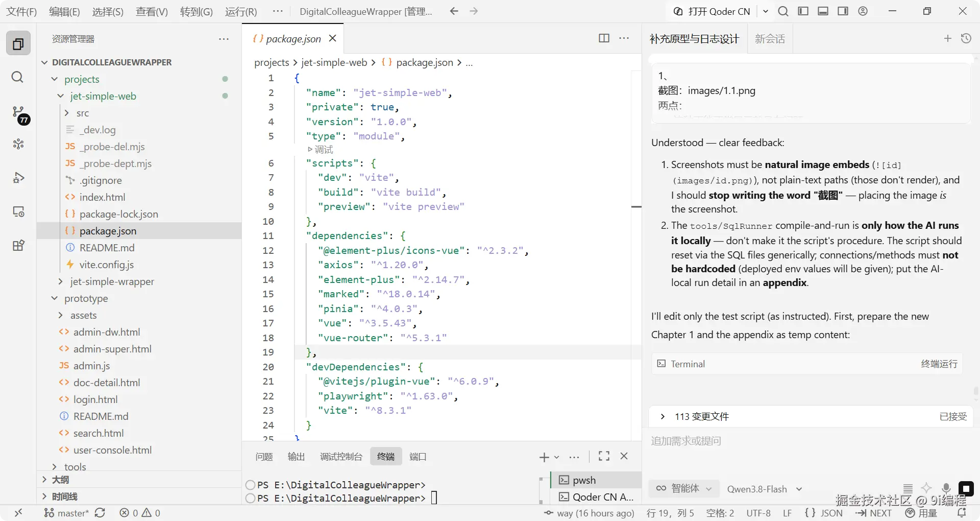This screenshot has width=980, height=521.
Task: Open the agent mode dropdown
Action: (x=684, y=488)
